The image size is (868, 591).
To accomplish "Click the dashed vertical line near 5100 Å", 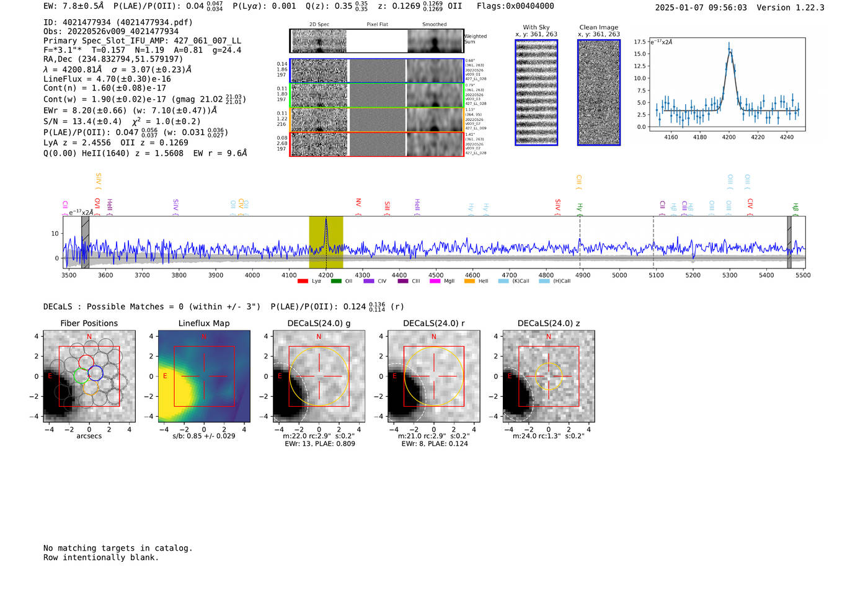I will pyautogui.click(x=653, y=242).
